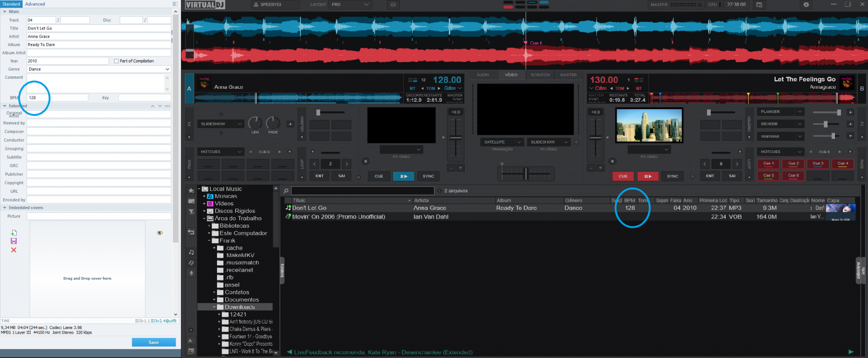Open the Genre dropdown showing Dance
Viewport: 868px width, 358px height.
99,69
